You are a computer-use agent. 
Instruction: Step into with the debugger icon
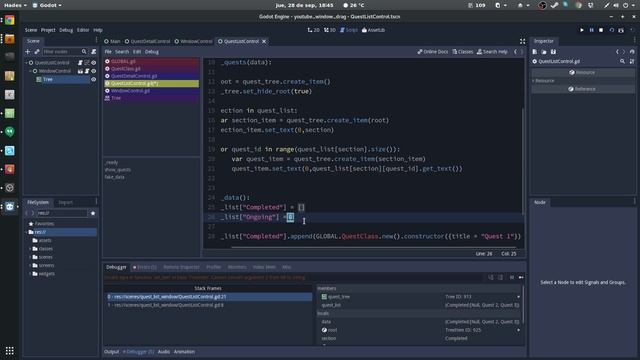[x=491, y=278]
